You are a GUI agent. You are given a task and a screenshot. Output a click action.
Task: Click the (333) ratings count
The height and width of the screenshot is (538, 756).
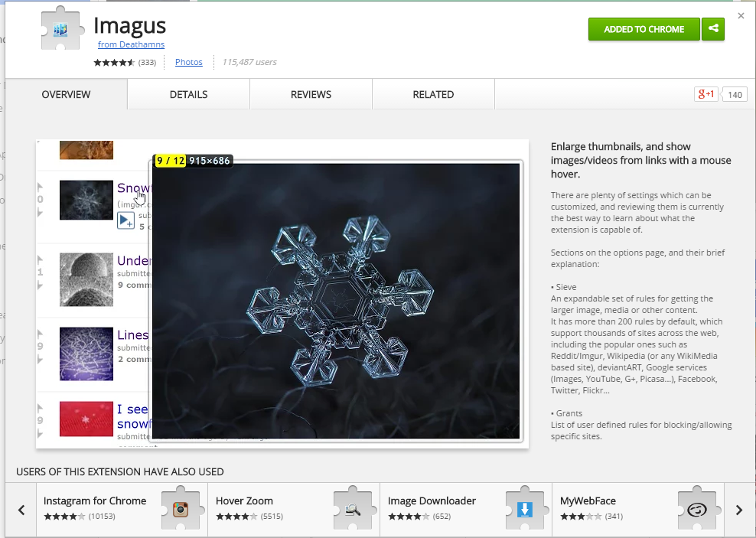click(147, 62)
